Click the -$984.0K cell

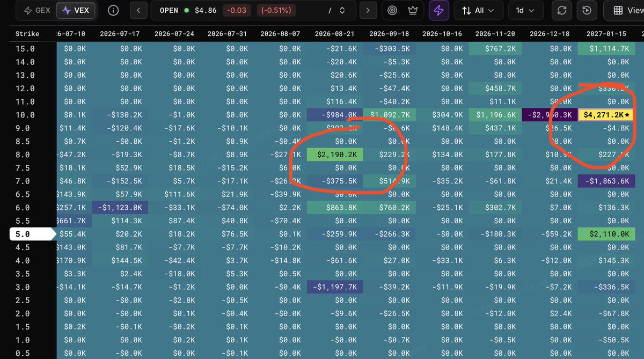335,115
